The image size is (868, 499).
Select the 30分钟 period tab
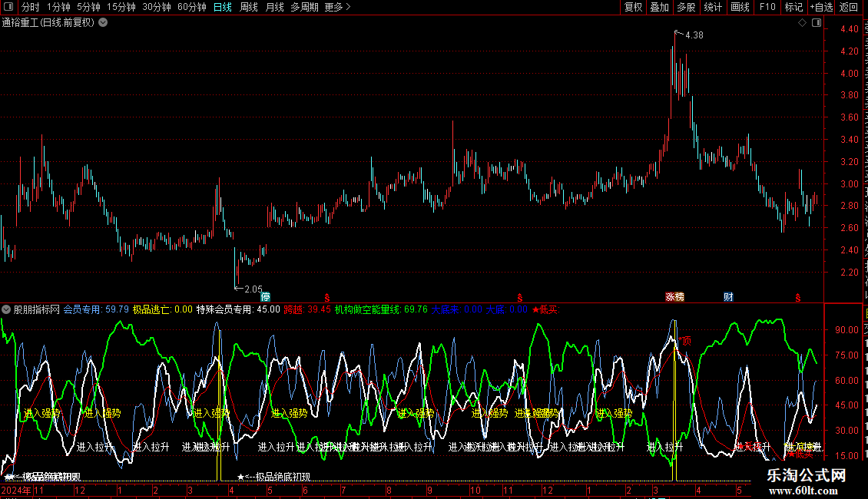point(157,7)
